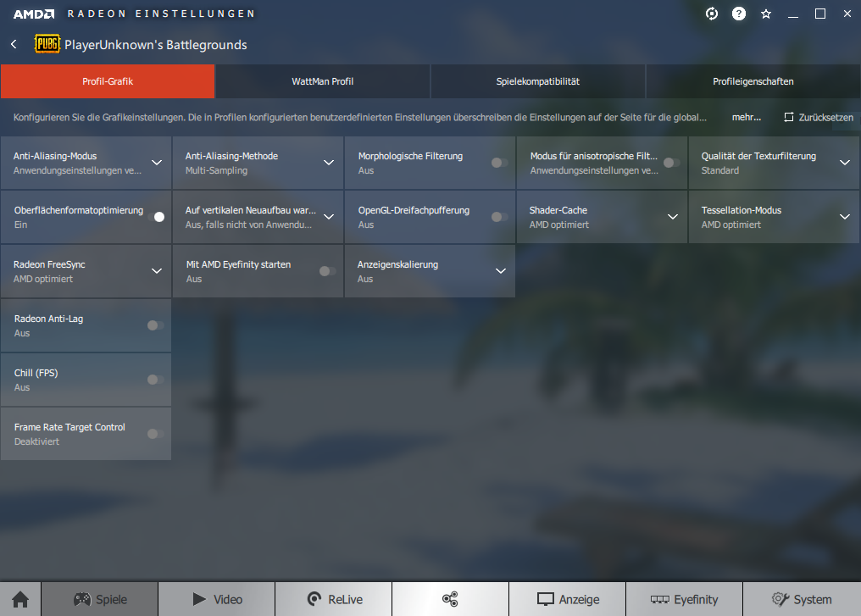Open Auf vertikalen Neuaufbau warten dropdown

pyautogui.click(x=328, y=217)
